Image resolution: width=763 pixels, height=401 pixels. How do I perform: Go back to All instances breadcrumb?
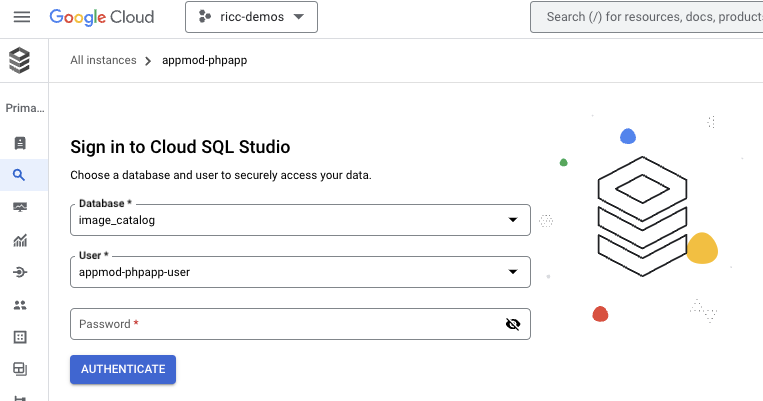click(103, 60)
